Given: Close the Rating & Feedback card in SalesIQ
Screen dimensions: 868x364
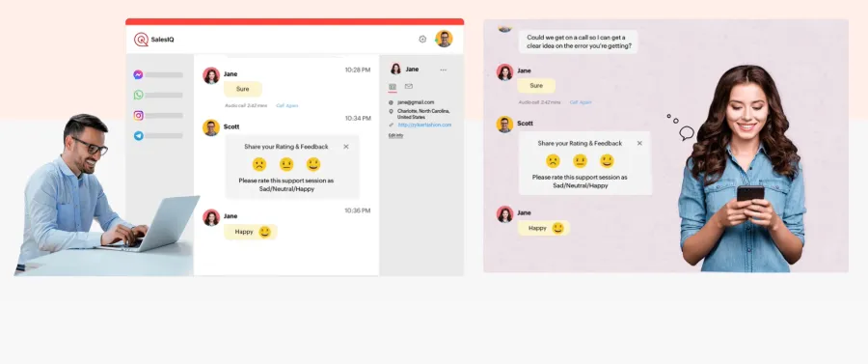Looking at the screenshot, I should 346,147.
